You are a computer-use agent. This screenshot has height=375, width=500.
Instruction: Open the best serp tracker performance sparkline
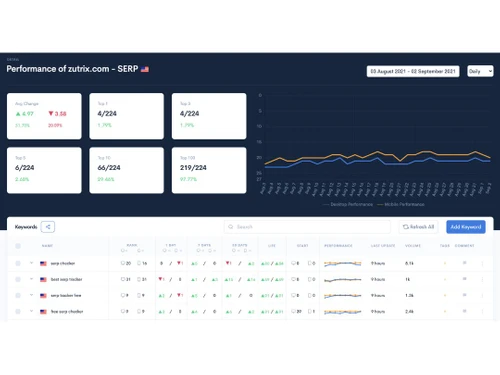coord(343,279)
